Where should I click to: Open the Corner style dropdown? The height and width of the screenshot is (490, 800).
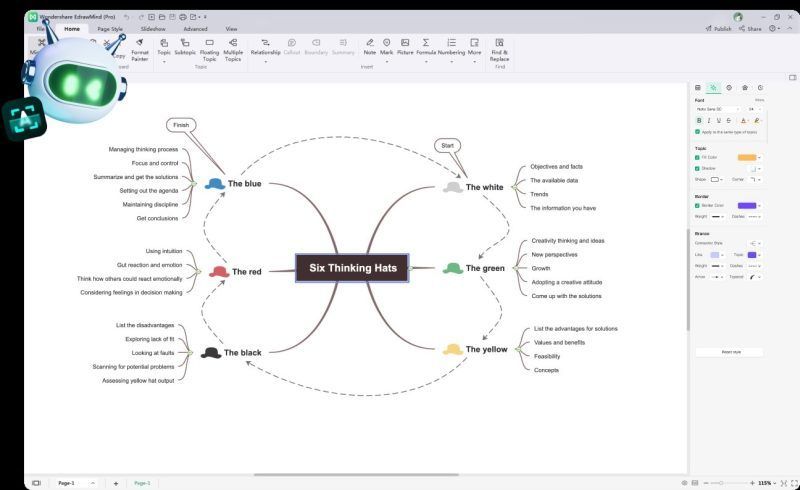point(755,180)
